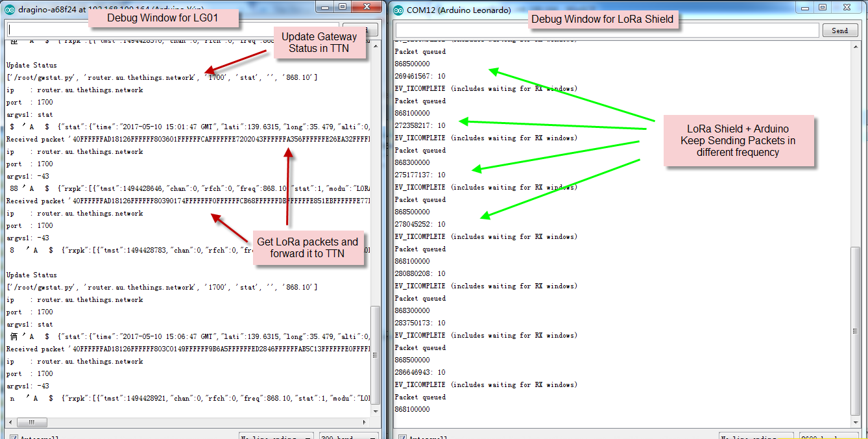Open the line ending dropdown in COM12 window
Image resolution: width=868 pixels, height=439 pixels.
(756, 436)
